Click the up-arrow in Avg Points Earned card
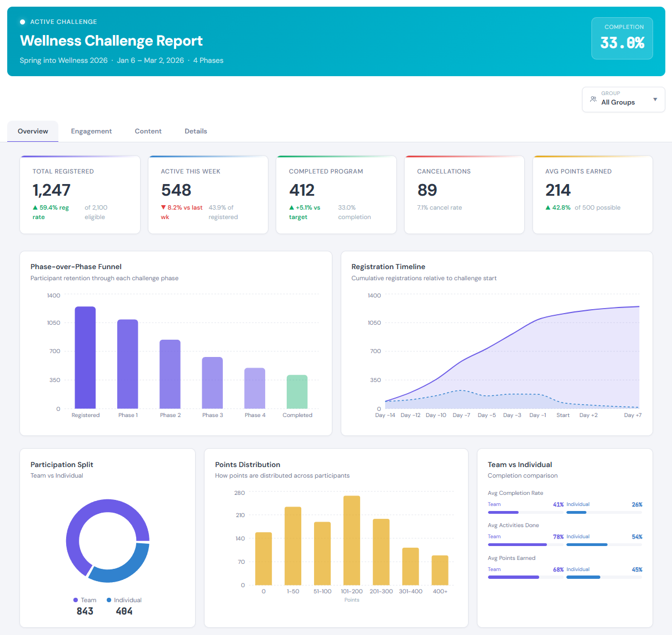 [x=548, y=207]
